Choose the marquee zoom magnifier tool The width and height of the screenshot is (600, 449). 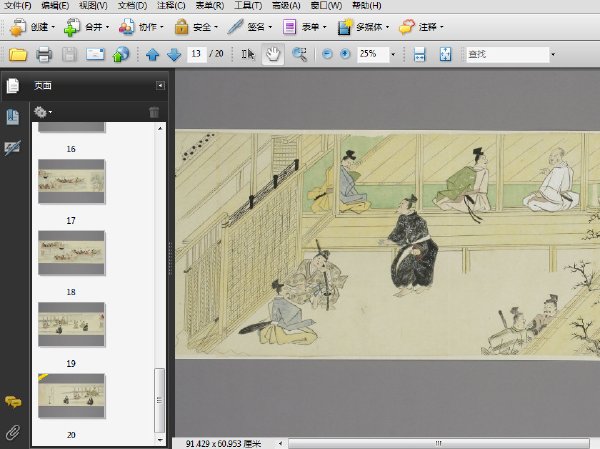click(299, 54)
